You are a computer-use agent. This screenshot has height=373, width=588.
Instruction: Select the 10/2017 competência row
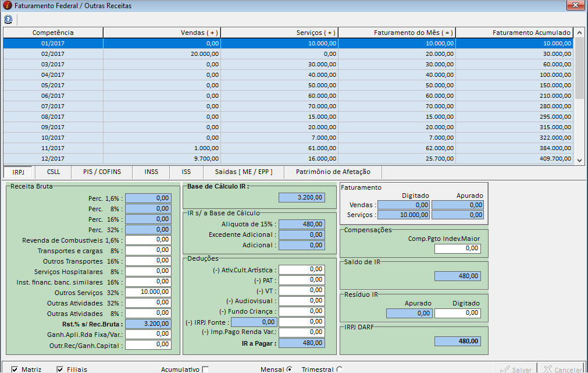tap(288, 138)
